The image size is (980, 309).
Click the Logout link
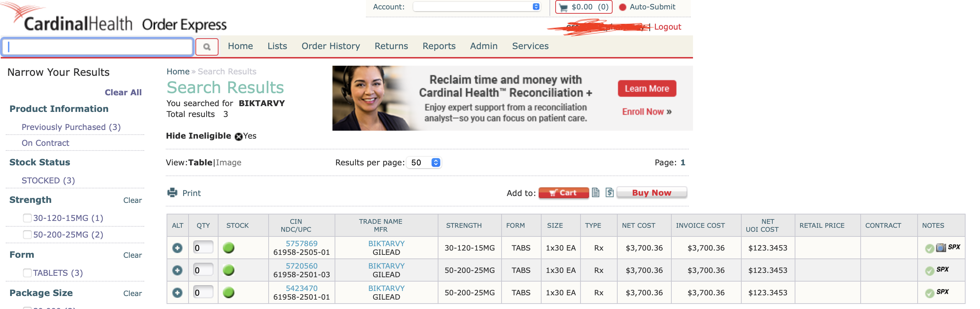pos(668,27)
